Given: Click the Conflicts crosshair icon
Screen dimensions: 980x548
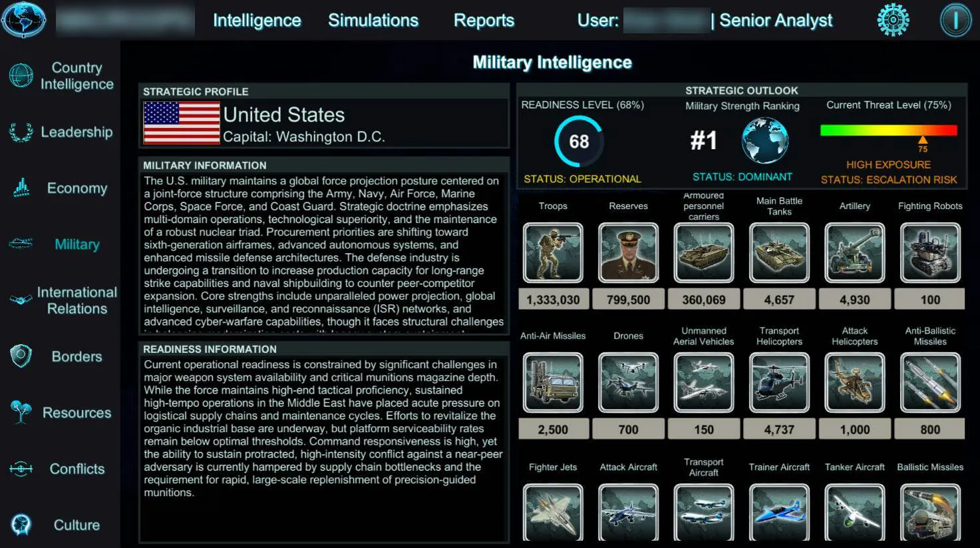Looking at the screenshot, I should click(21, 469).
